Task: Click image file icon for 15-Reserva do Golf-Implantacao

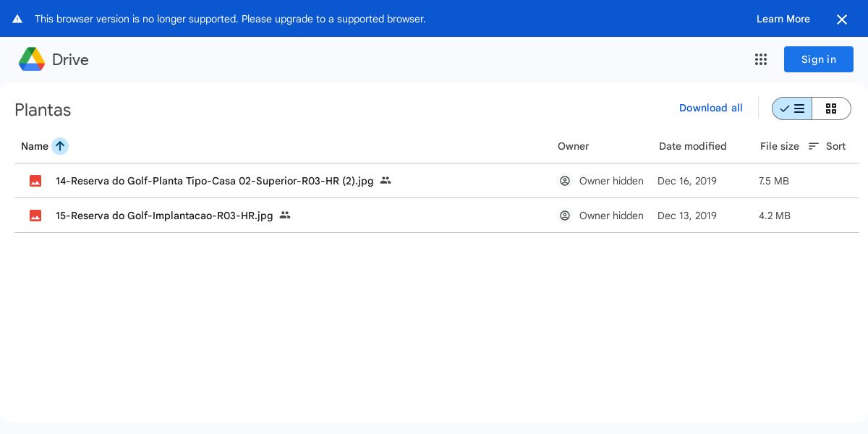Action: click(x=35, y=216)
